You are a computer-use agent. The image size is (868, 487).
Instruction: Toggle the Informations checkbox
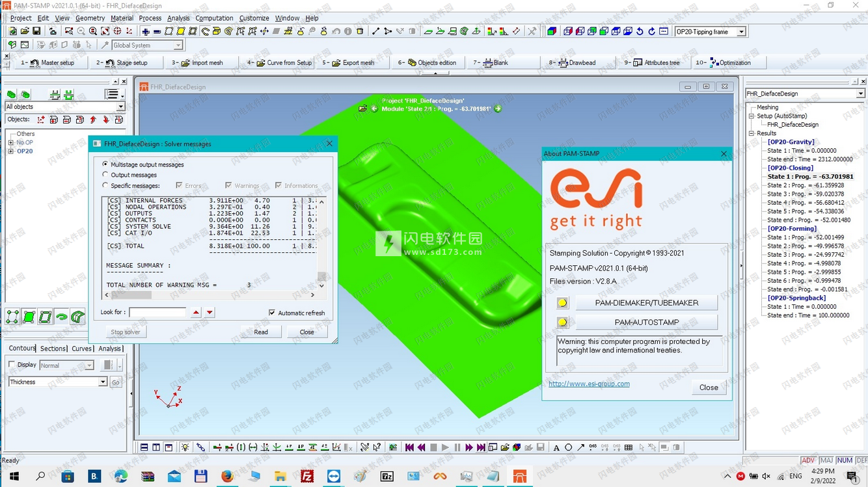click(x=278, y=185)
